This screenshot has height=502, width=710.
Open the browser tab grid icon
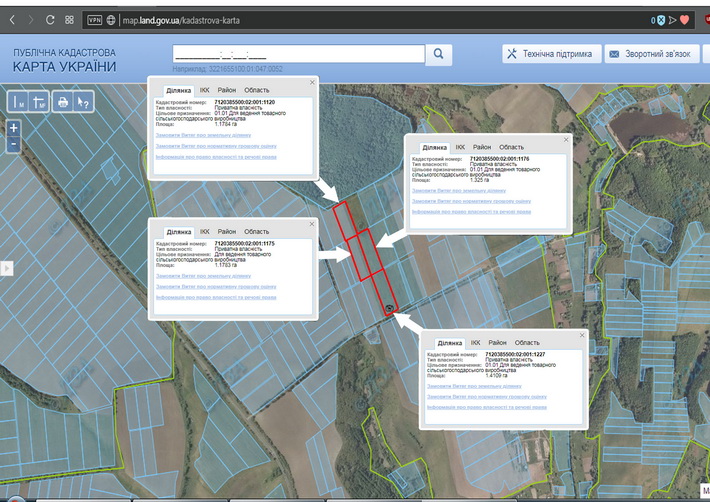point(69,20)
